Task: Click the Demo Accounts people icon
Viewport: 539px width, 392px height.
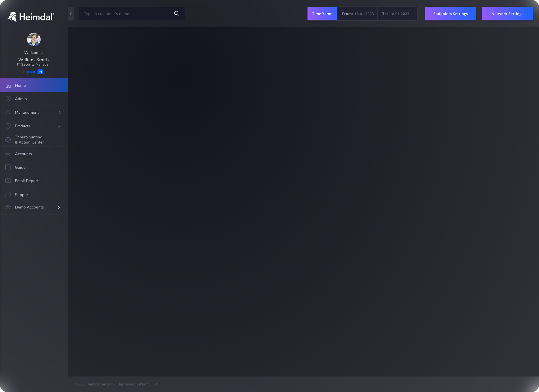Action: tap(8, 207)
